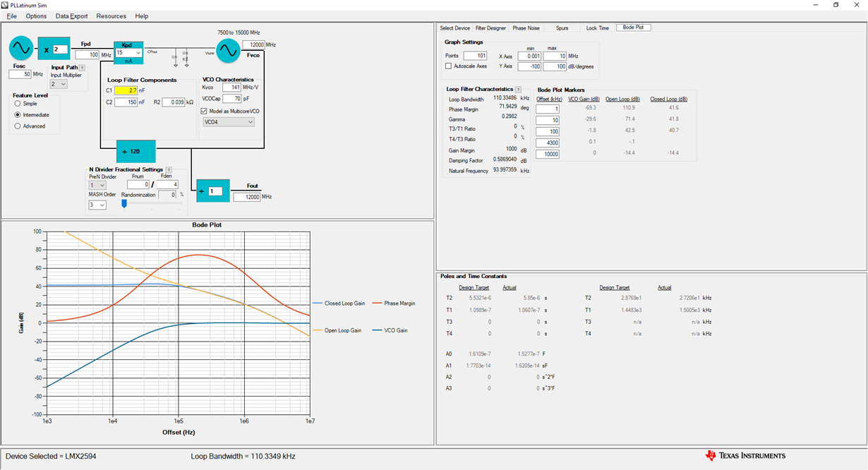Image resolution: width=868 pixels, height=470 pixels.
Task: Select the Bode Plot tab
Action: click(x=633, y=28)
